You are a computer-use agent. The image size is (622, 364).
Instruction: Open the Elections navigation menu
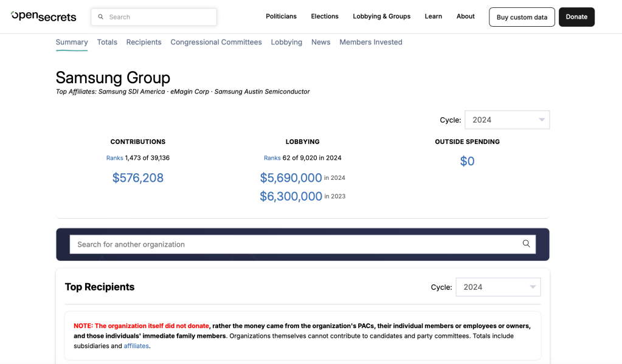tap(325, 16)
